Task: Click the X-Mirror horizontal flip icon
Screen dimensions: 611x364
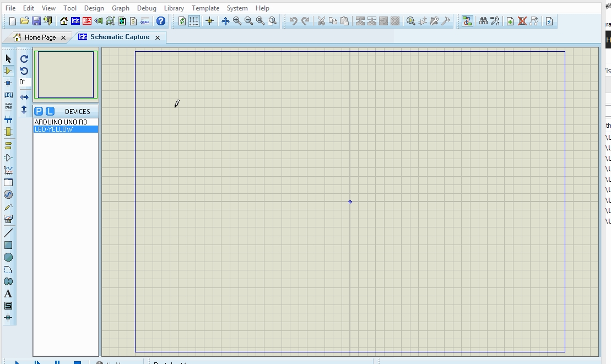Action: click(24, 97)
